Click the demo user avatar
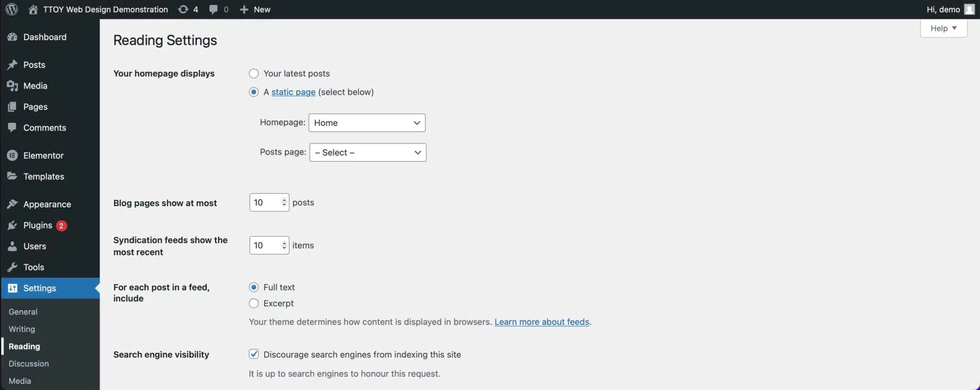 click(x=969, y=10)
